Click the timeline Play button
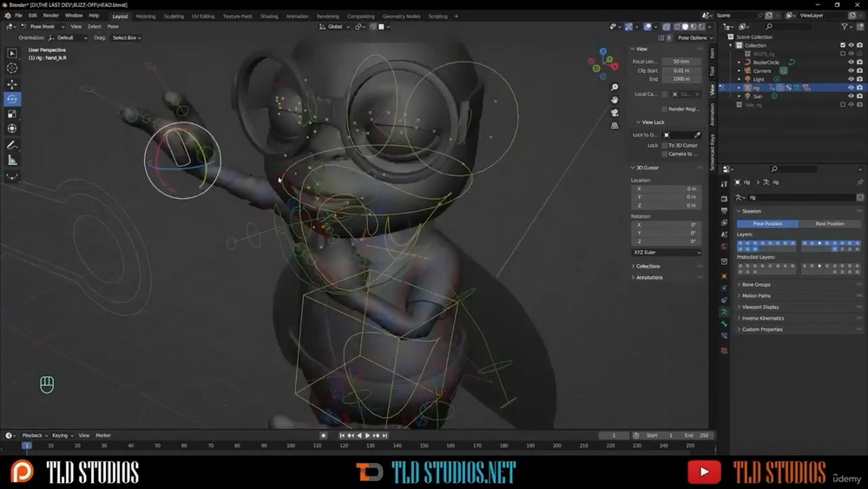Image resolution: width=868 pixels, height=489 pixels. [367, 436]
